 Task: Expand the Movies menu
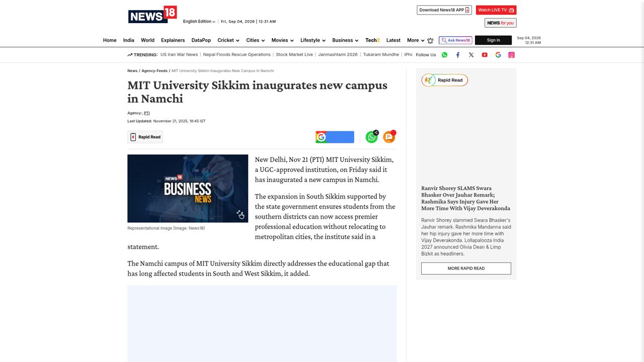click(x=283, y=40)
